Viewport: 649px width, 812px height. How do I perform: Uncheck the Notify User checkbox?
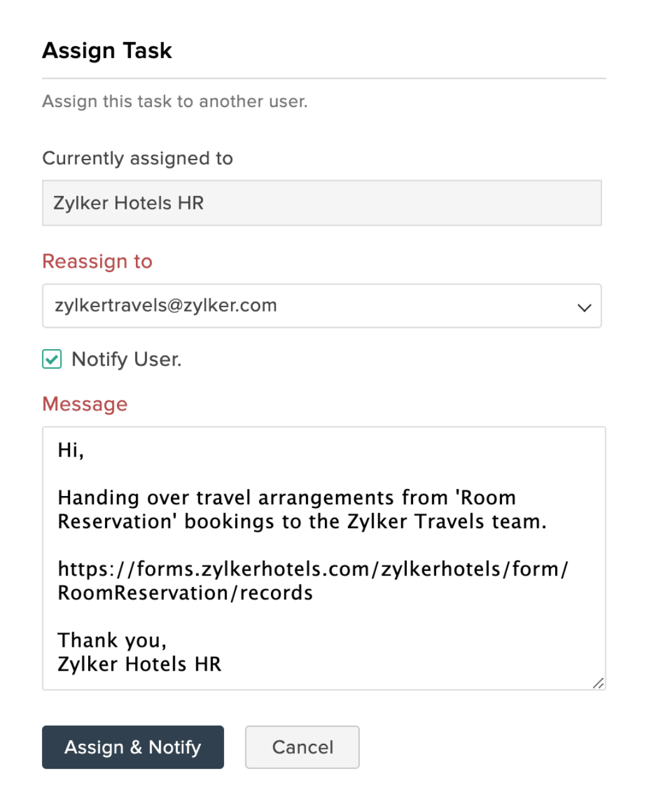tap(52, 359)
